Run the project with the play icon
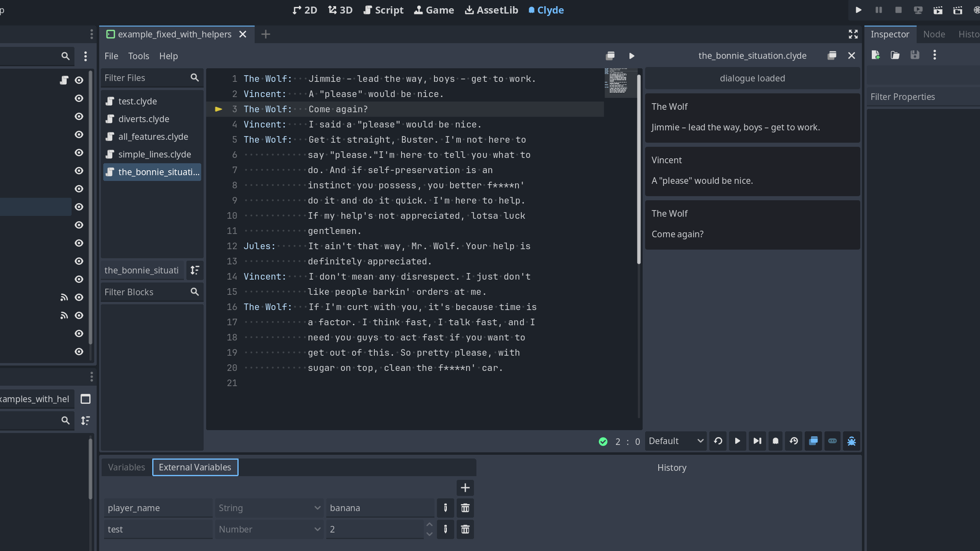 (x=859, y=10)
